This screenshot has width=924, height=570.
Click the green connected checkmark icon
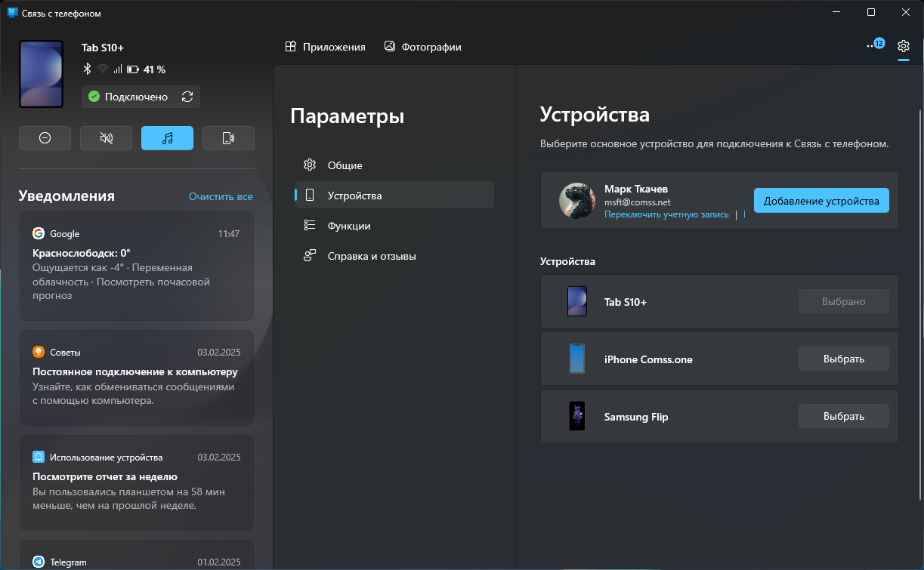click(94, 97)
